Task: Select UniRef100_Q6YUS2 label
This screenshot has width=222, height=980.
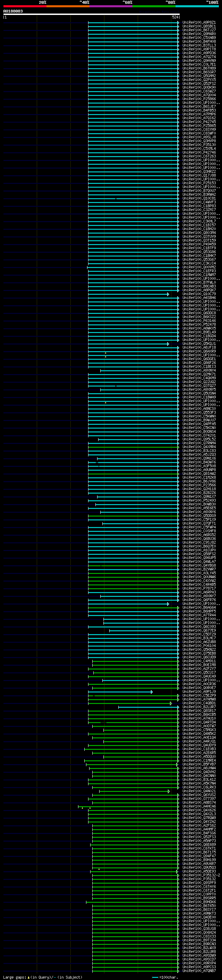Action: click(x=199, y=795)
